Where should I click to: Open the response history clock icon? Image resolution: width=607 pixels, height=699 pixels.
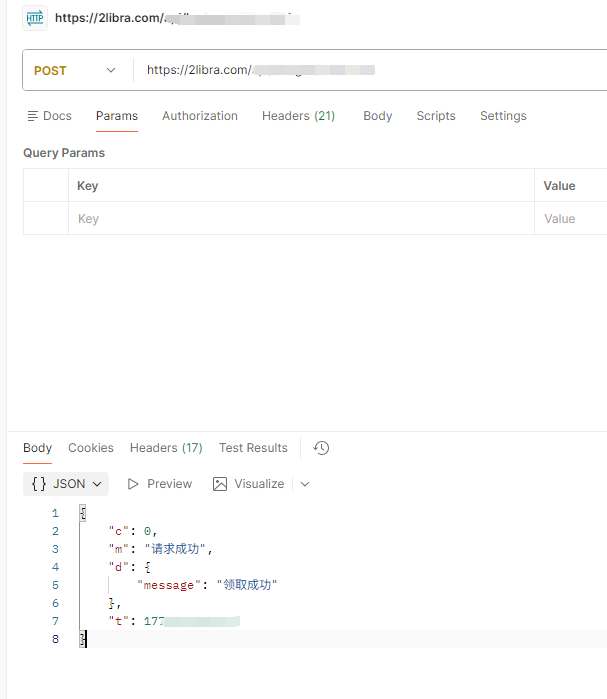[x=321, y=448]
